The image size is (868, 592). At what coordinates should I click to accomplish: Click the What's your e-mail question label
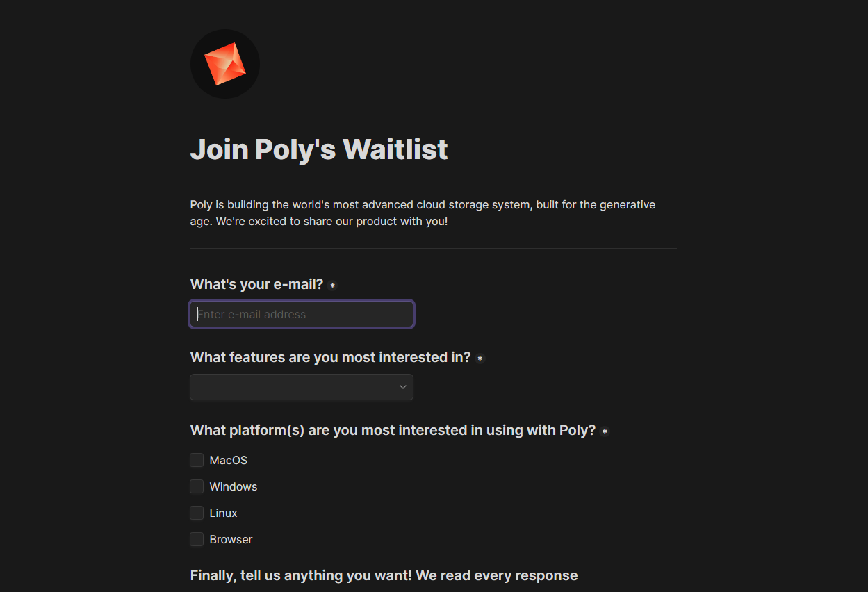[257, 284]
